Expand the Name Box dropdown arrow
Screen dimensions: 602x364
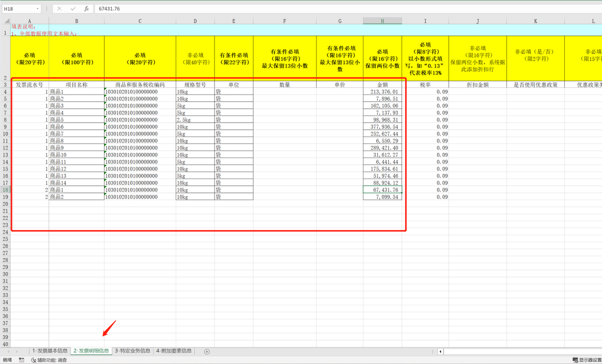pyautogui.click(x=38, y=9)
